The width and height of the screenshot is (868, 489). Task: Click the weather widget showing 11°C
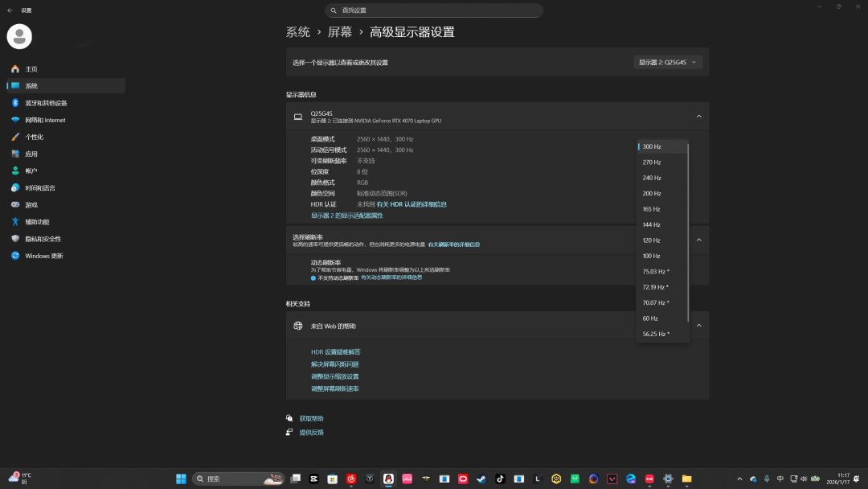click(20, 478)
